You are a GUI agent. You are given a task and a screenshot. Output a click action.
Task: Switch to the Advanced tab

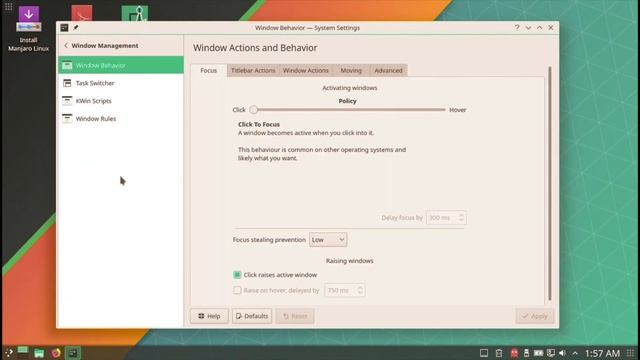tap(388, 71)
